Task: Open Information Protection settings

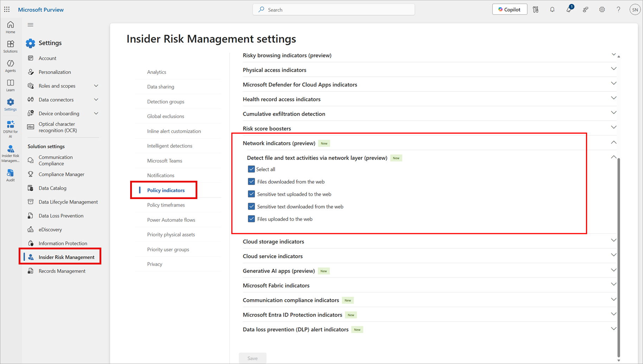Action: pyautogui.click(x=63, y=243)
